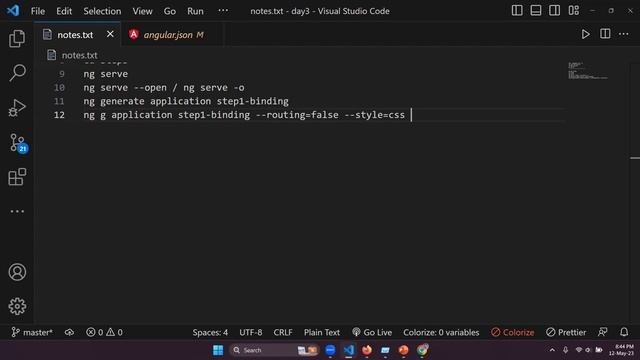Open the Edit menu
The width and height of the screenshot is (640, 360).
tap(64, 11)
